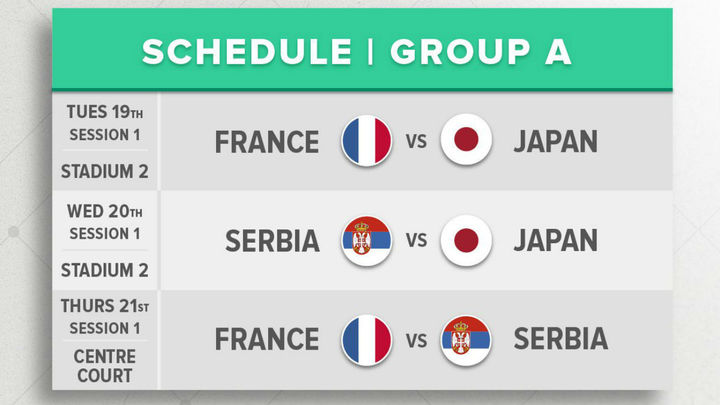The width and height of the screenshot is (720, 405).
Task: Select the Japan flag in Wednesday's match
Action: pyautogui.click(x=466, y=240)
